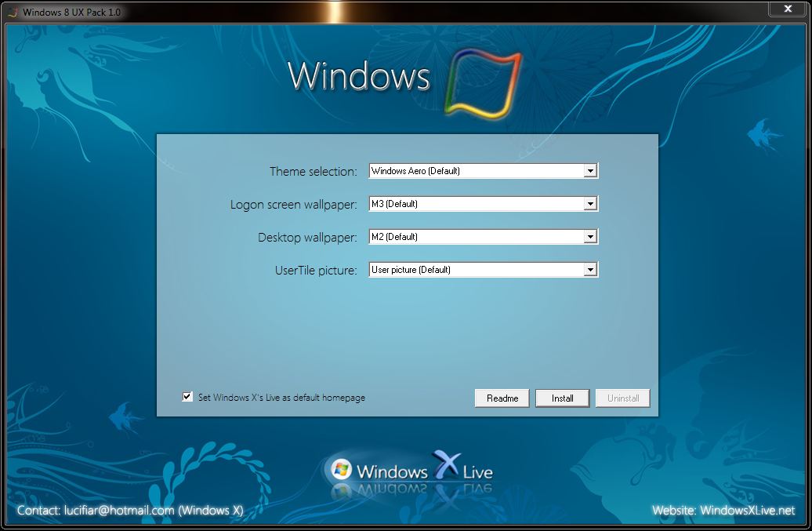
Task: Toggle Set Windows X's Live as default homepage
Action: click(x=187, y=397)
